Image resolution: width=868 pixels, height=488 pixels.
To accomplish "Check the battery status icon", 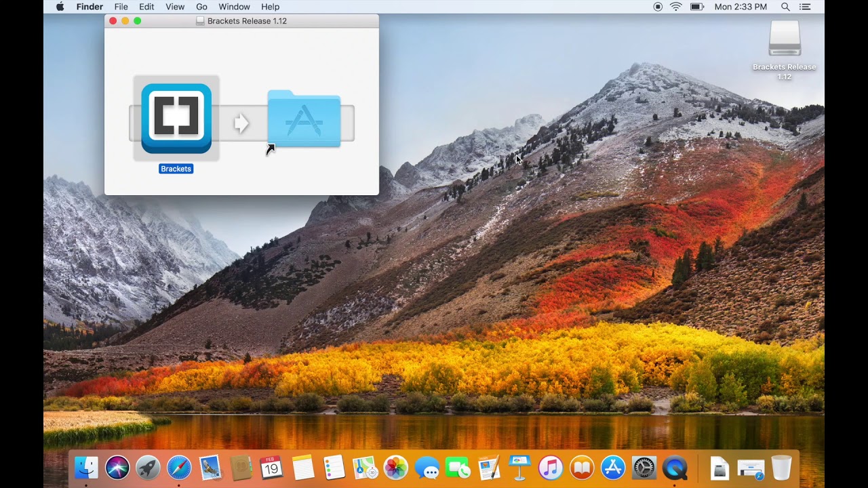I will click(696, 7).
